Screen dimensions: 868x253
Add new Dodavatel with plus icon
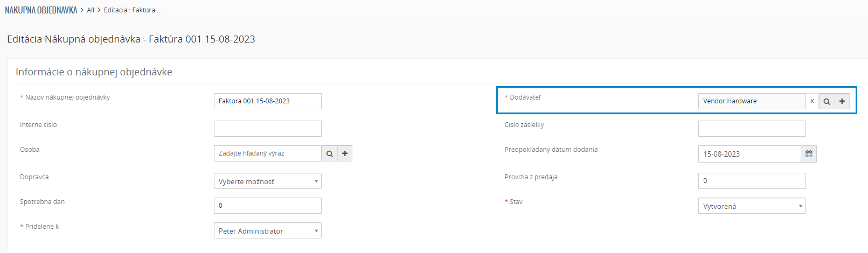[842, 101]
